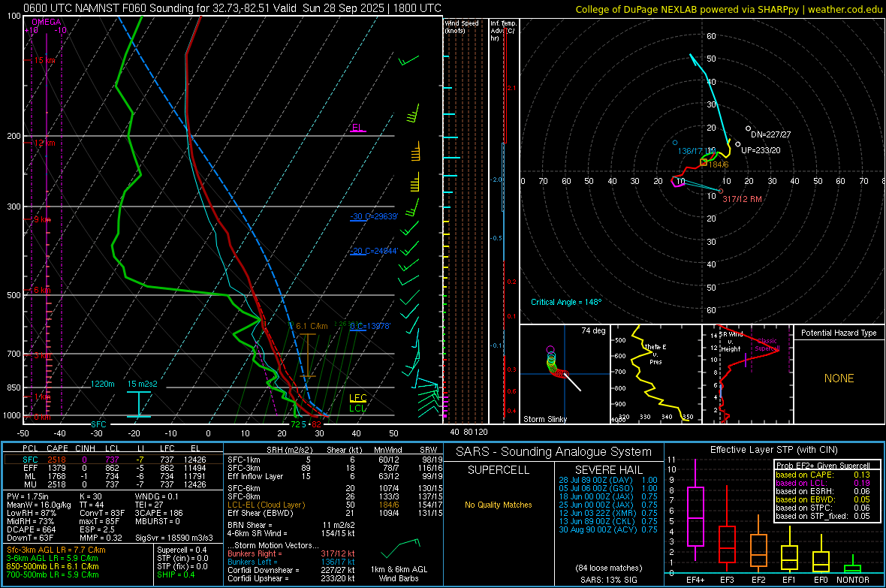Click the Bunkers Right = storm motion line
The width and height of the screenshot is (886, 588).
(x=291, y=553)
